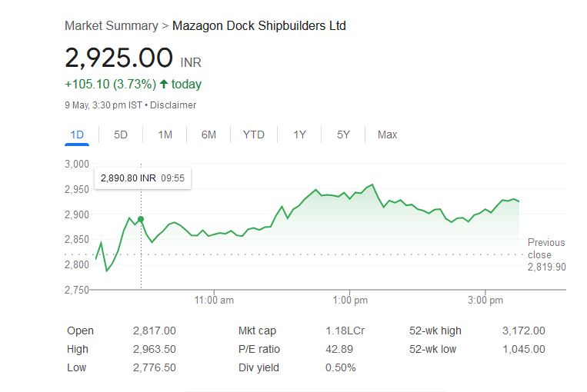The image size is (587, 392).
Task: Click the 11:00 am axis label
Action: tap(214, 301)
